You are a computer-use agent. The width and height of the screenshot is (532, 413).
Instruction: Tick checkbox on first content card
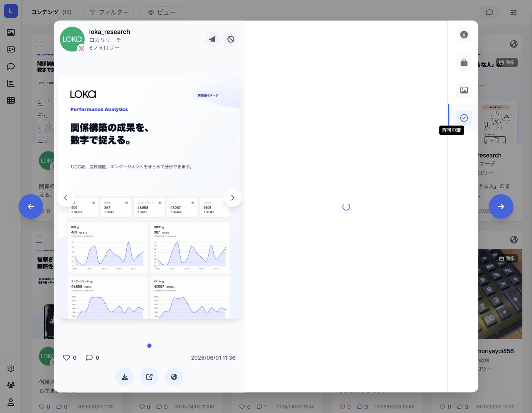(39, 44)
